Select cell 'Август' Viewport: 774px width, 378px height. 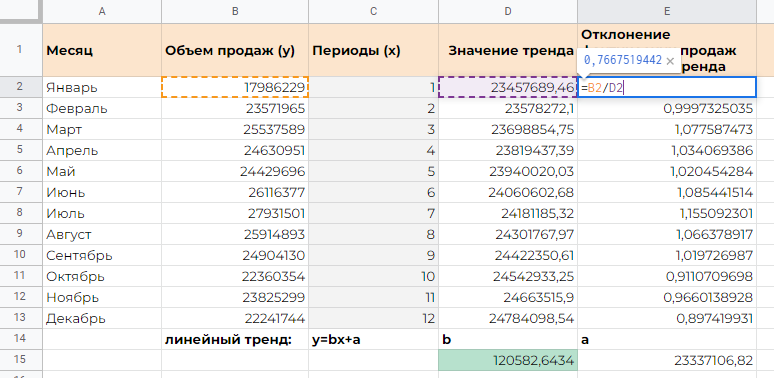(x=102, y=234)
